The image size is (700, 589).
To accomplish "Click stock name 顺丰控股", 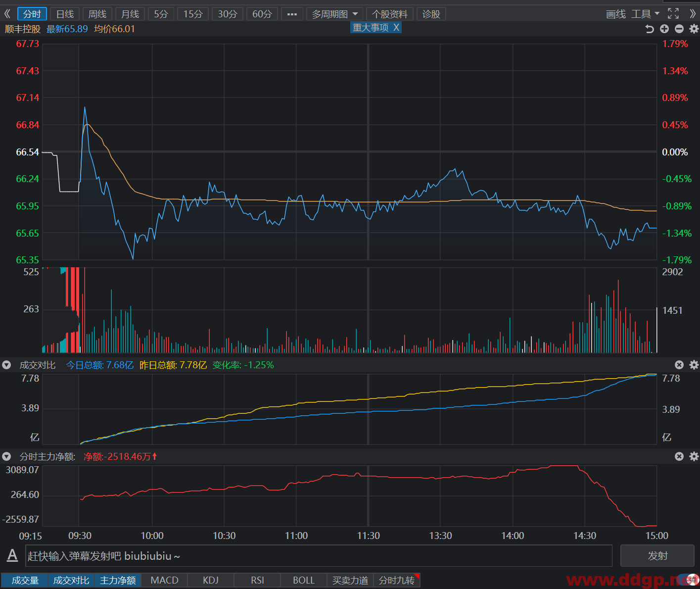I will (23, 29).
